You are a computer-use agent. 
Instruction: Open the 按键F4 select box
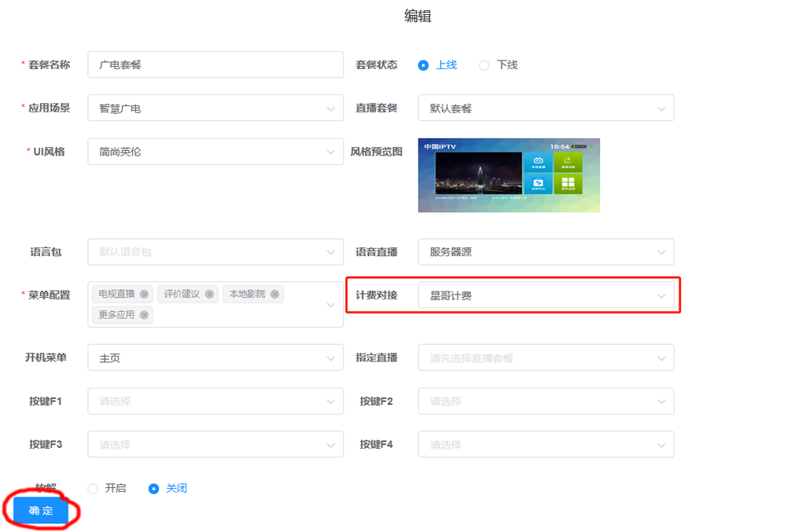coord(546,444)
